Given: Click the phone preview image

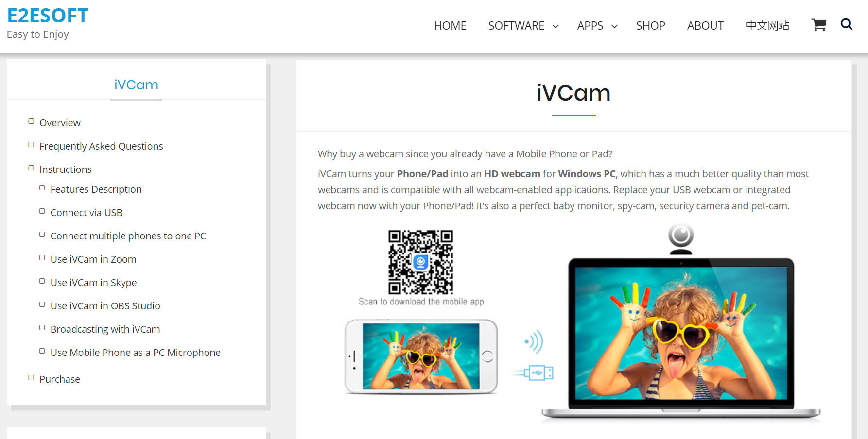Looking at the screenshot, I should (421, 356).
